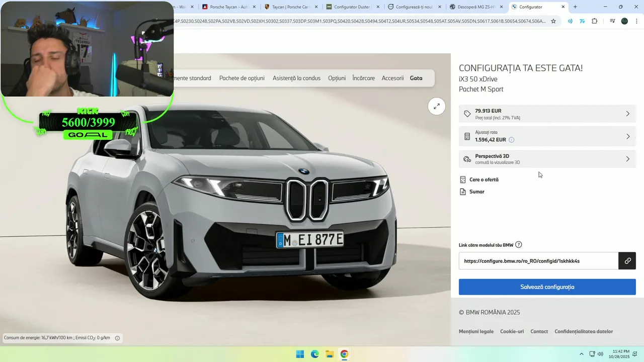
Task: Select the Gata configurator step
Action: coord(416,78)
